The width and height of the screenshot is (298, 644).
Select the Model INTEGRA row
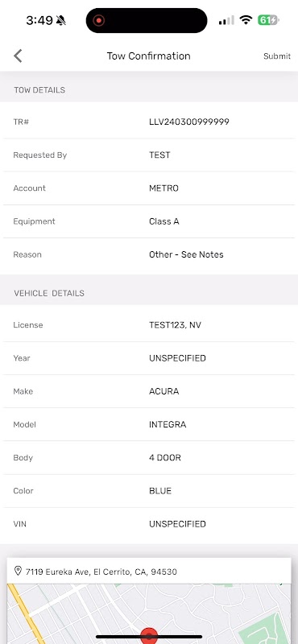(x=149, y=425)
